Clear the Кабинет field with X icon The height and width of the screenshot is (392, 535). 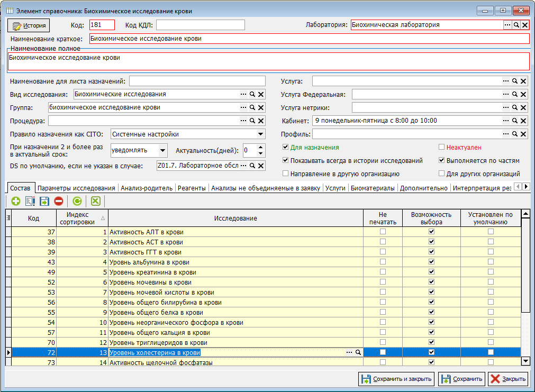click(523, 121)
